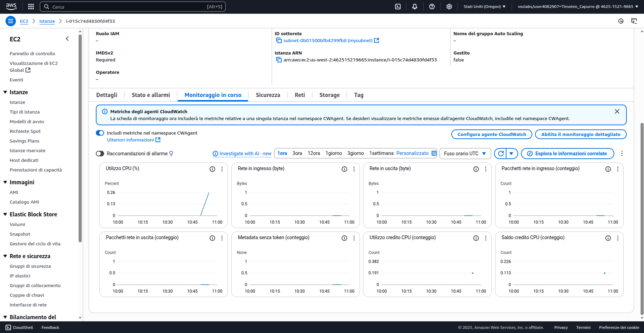Open options of Saldo credito CPU chart
The height and width of the screenshot is (333, 644).
click(618, 238)
